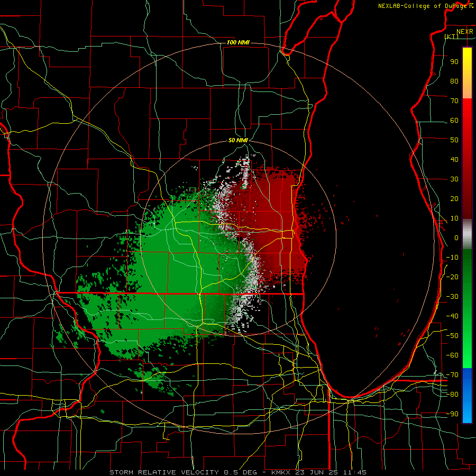
Task: Click the "-90" value on the scale
Action: pyautogui.click(x=452, y=414)
